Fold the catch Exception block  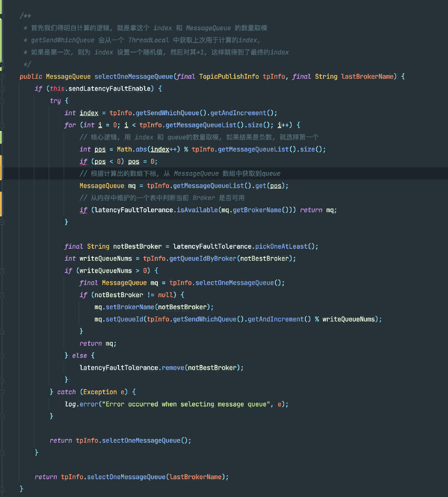click(2, 392)
